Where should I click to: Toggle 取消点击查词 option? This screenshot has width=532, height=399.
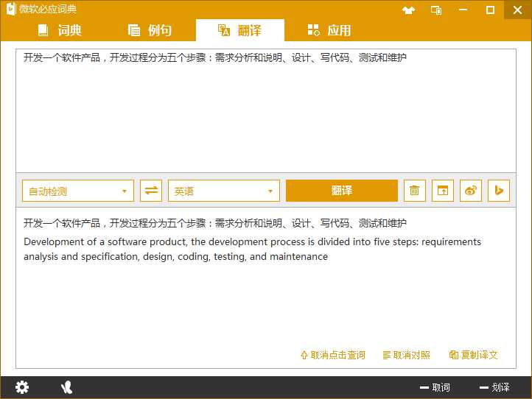[333, 355]
